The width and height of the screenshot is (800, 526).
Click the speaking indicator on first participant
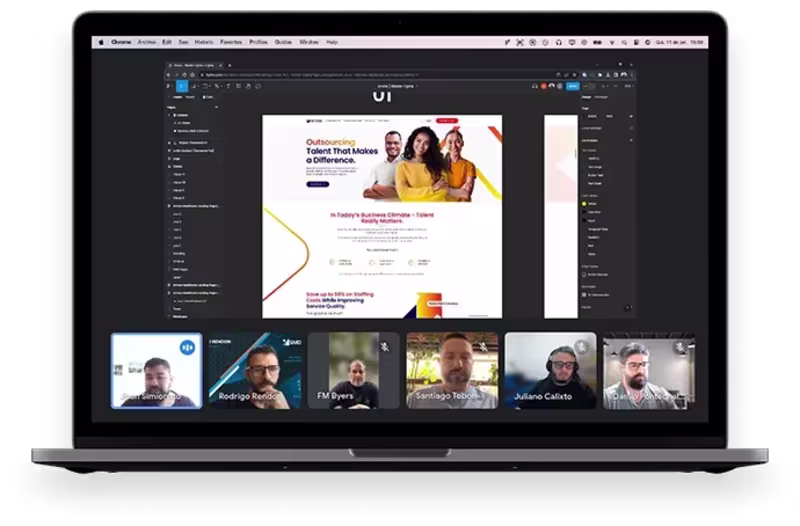click(187, 347)
